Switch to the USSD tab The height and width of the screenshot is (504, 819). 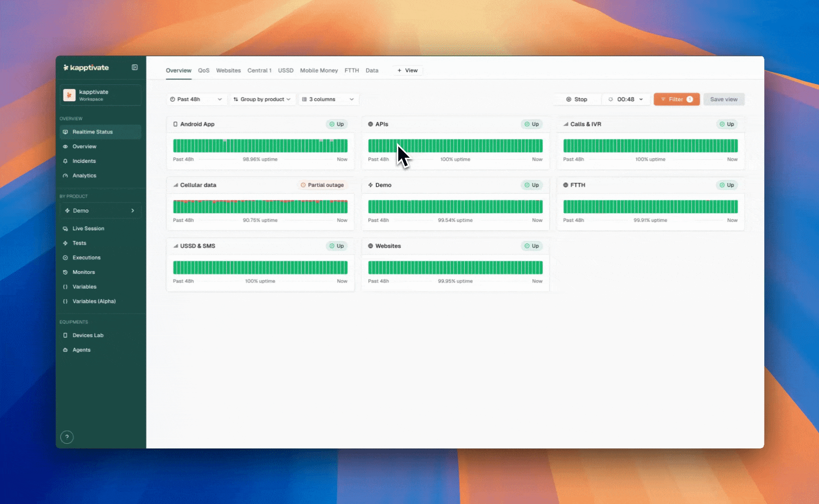[286, 70]
